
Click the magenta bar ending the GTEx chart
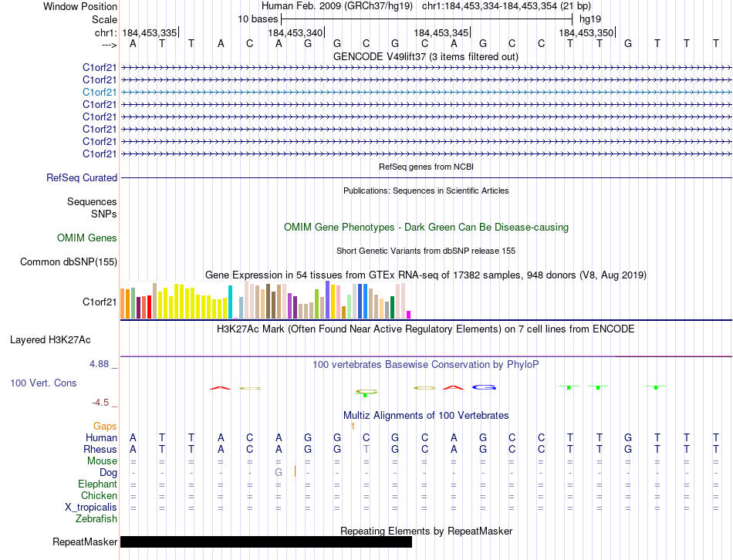click(x=409, y=314)
